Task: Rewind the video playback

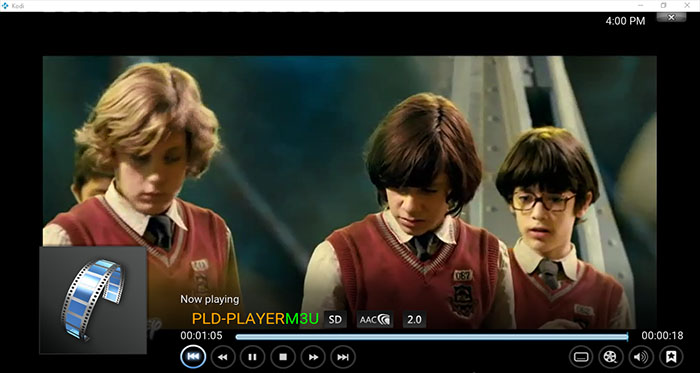Action: point(223,357)
